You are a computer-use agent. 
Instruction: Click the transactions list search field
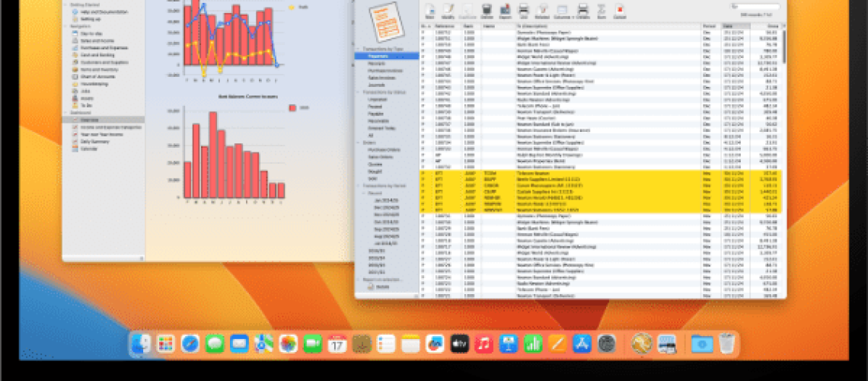click(755, 6)
